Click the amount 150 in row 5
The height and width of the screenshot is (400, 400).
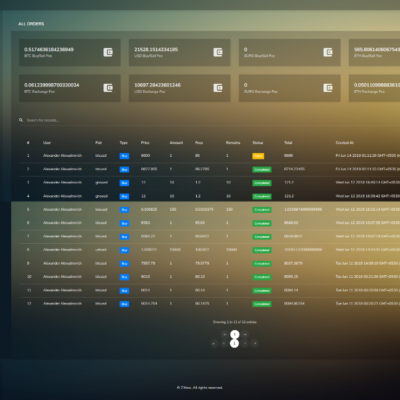click(173, 210)
